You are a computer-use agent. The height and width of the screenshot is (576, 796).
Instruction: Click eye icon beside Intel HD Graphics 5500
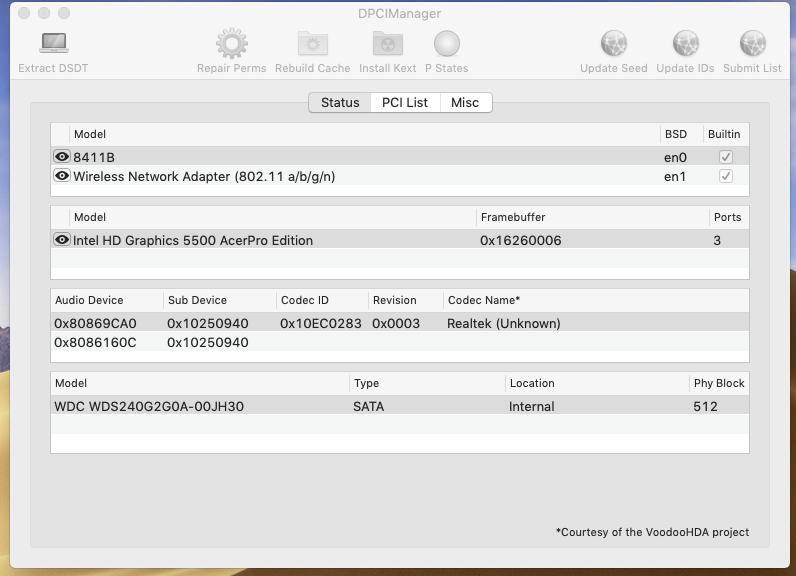pyautogui.click(x=62, y=240)
